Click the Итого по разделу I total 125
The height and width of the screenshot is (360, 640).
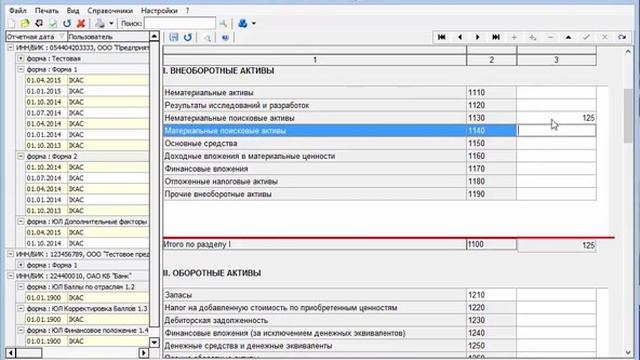(588, 245)
